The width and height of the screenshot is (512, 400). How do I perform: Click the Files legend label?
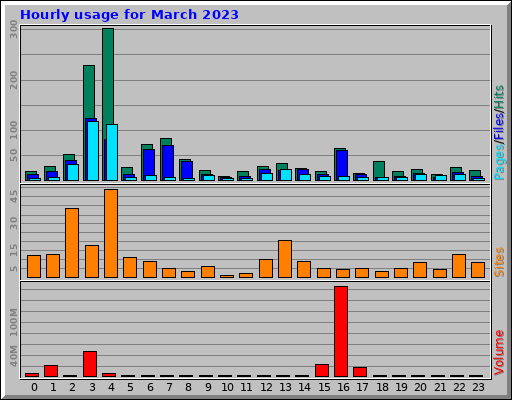[499, 127]
